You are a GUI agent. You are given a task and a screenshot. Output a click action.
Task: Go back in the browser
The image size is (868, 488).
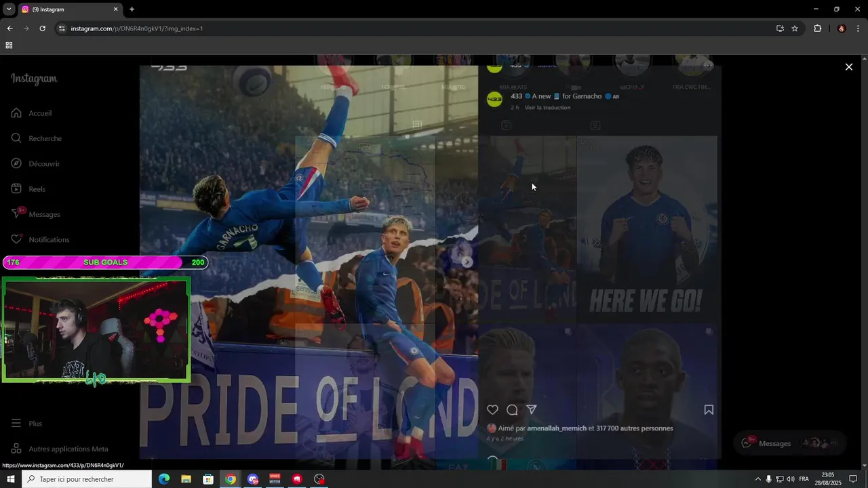click(x=9, y=28)
